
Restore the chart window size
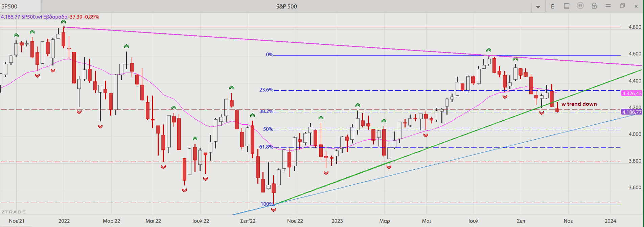622,6
